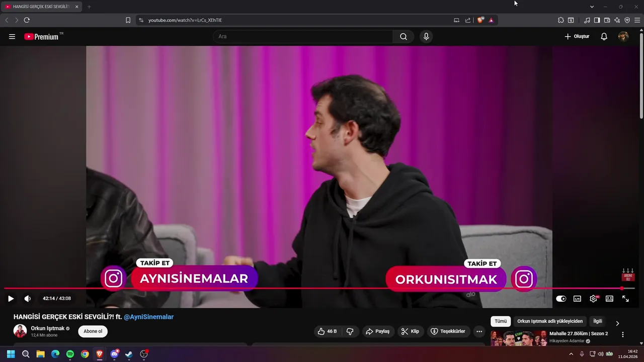Enter full screen mode
The height and width of the screenshot is (362, 644).
coord(625,299)
